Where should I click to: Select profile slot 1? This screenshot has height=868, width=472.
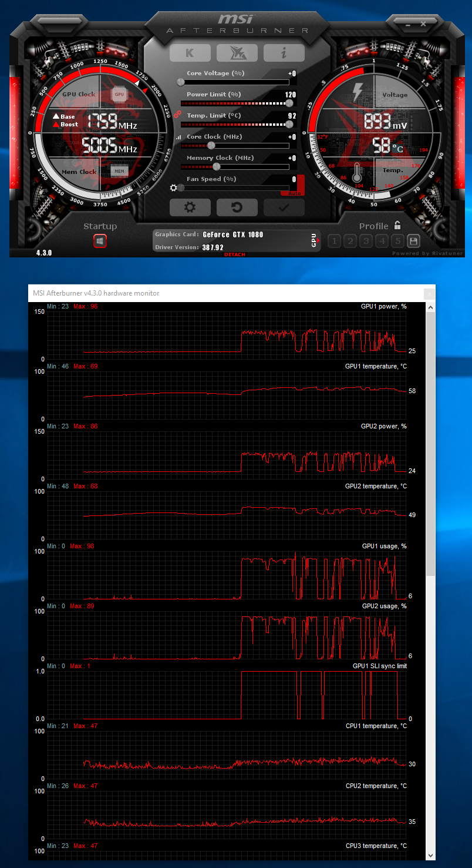click(x=334, y=241)
